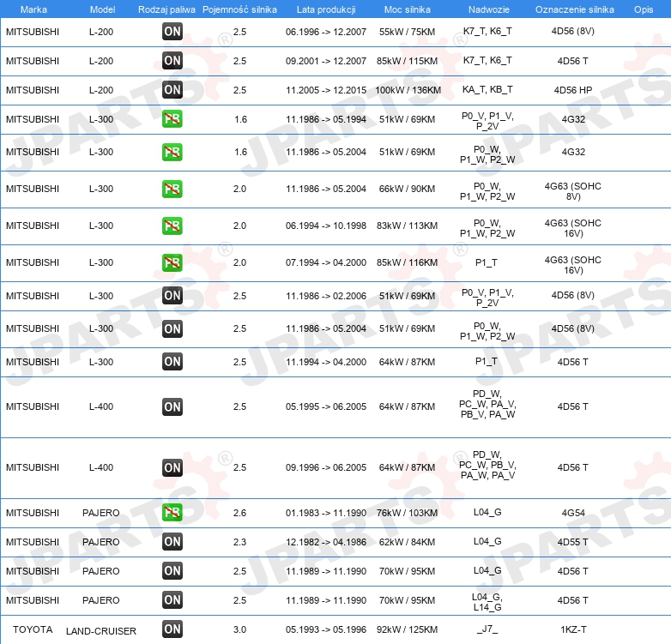Click the 4D56 HP engine code
Screen dimensions: 671x644
pyautogui.click(x=573, y=90)
